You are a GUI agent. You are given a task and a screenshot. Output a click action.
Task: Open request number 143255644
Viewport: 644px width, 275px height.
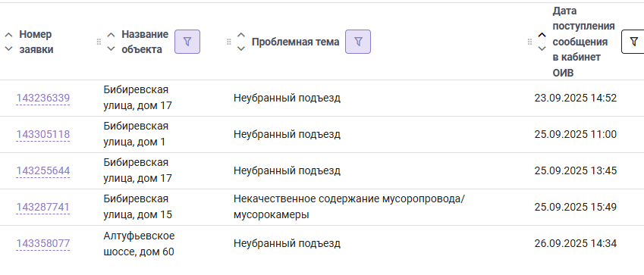(x=42, y=170)
